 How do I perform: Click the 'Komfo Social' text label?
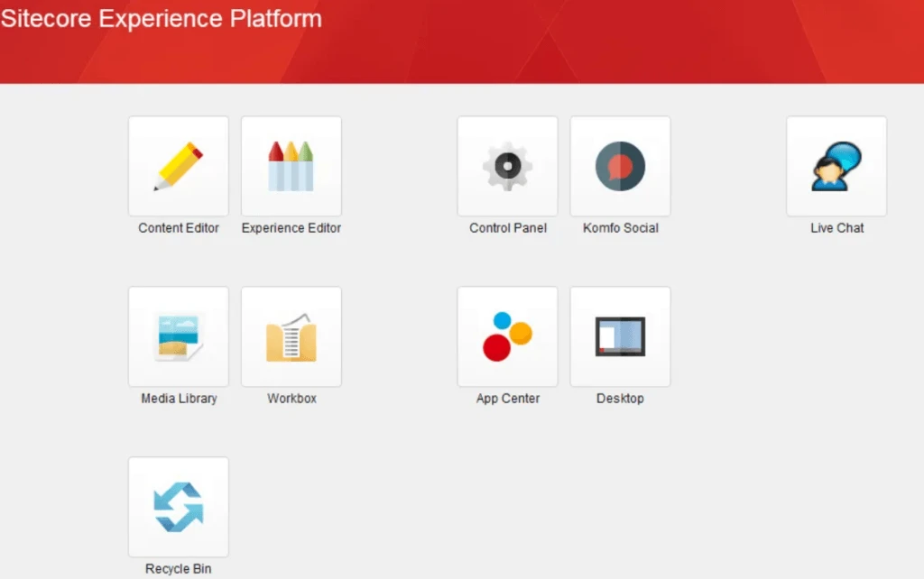point(621,228)
